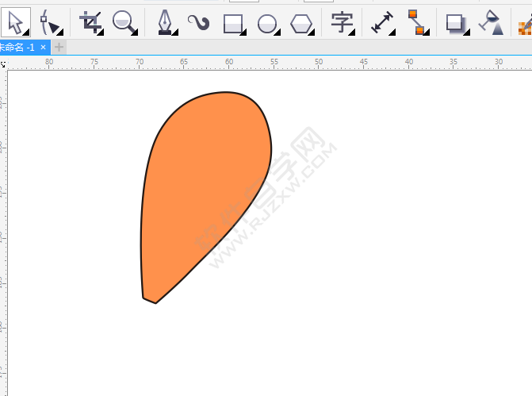The width and height of the screenshot is (532, 396).
Task: Click the ruler origin corner box
Action: point(3,62)
